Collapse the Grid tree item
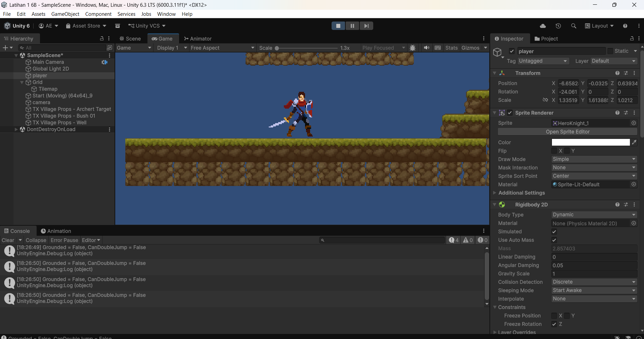This screenshot has width=644, height=339. pos(22,82)
